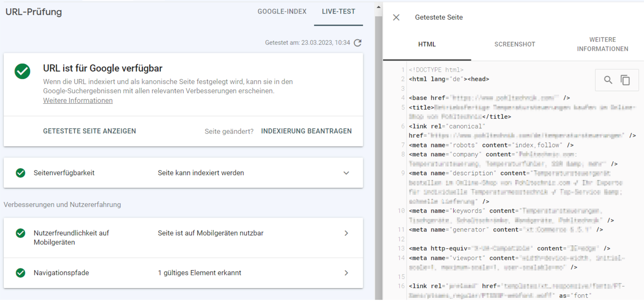Click the large green check next to URL ist für Google verfügbar
644x303 pixels.
(x=23, y=71)
